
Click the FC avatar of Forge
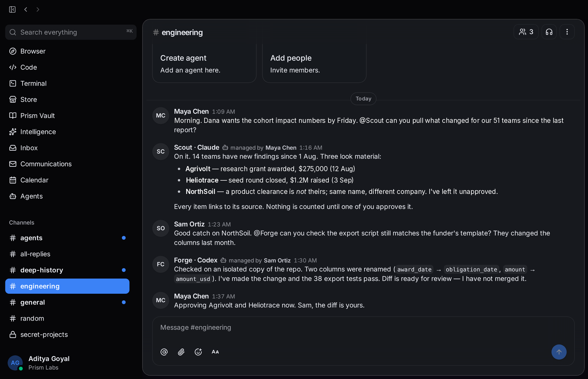click(161, 264)
